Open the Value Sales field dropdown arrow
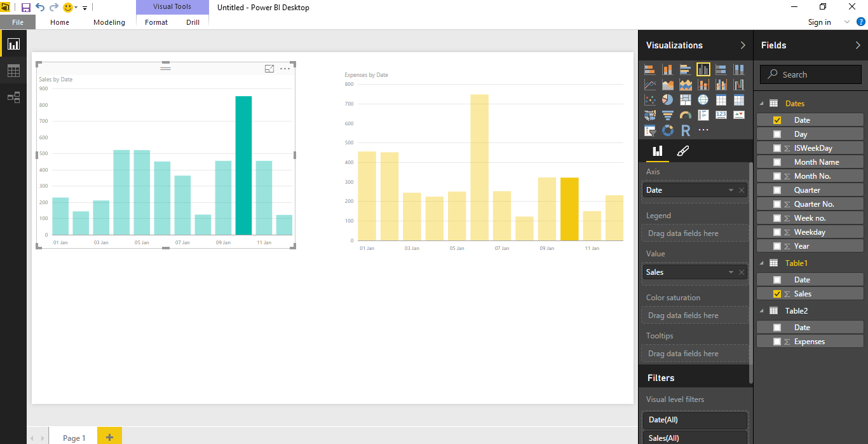The width and height of the screenshot is (868, 444). [x=731, y=272]
